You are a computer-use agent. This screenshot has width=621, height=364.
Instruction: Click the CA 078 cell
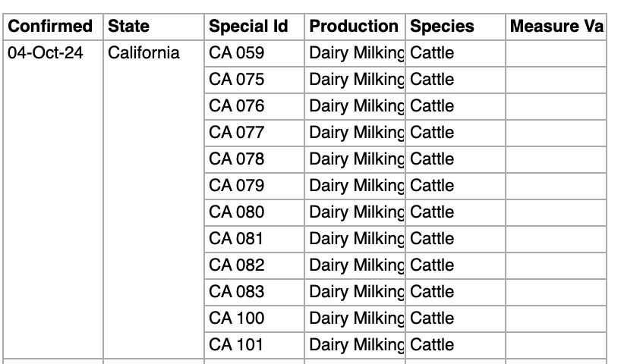(x=237, y=159)
